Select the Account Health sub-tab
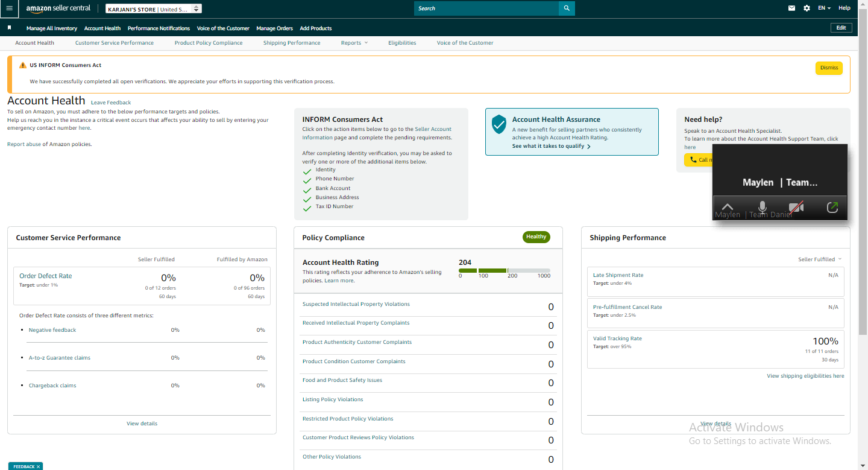 [34, 43]
